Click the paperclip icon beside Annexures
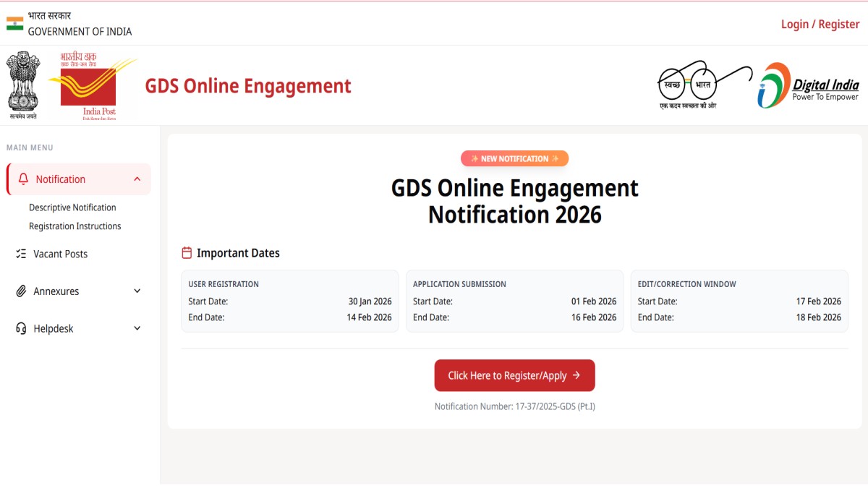The width and height of the screenshot is (868, 488). 21,291
